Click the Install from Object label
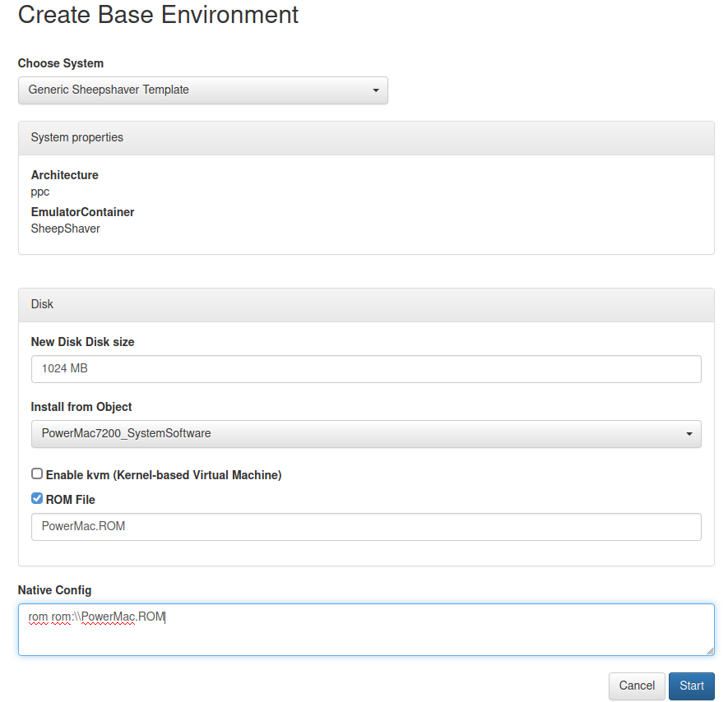Screen dimensions: 728x702 (x=81, y=407)
